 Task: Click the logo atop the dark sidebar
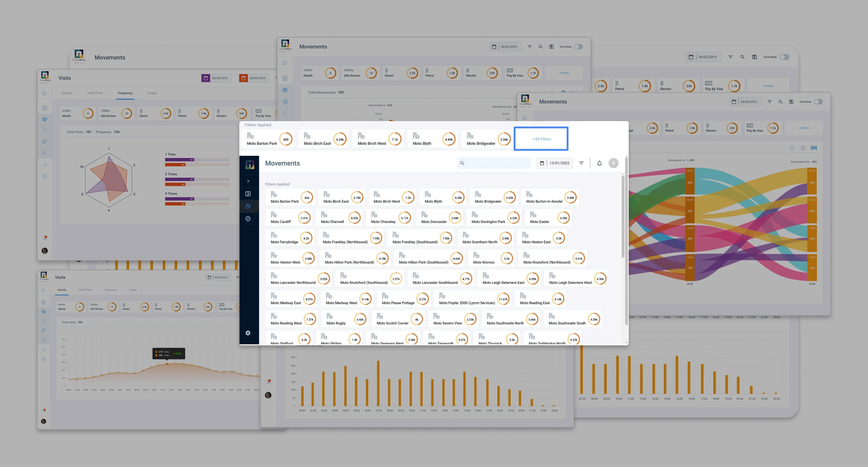click(249, 165)
